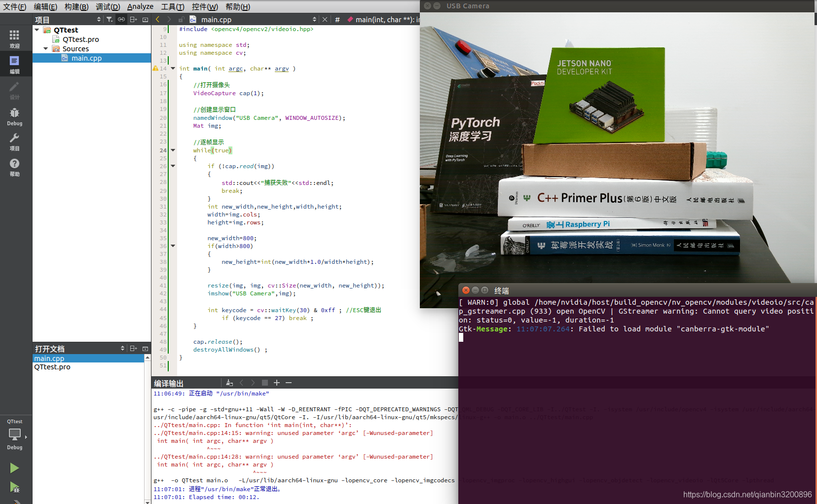Open the 欢迎 (Welcome) mode
This screenshot has width=817, height=504.
(15, 39)
